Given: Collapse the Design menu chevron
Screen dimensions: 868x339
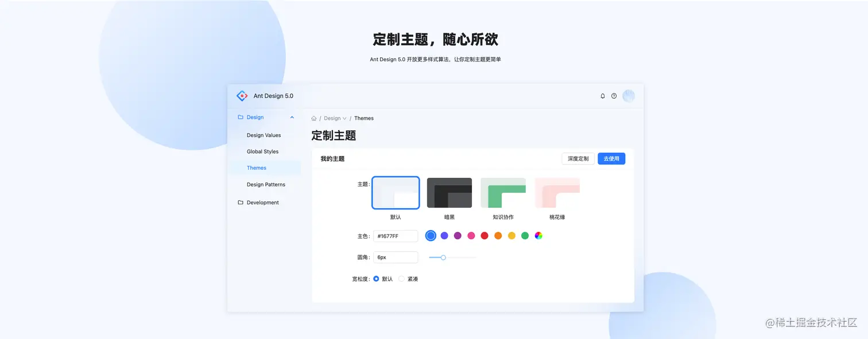Looking at the screenshot, I should (x=292, y=117).
